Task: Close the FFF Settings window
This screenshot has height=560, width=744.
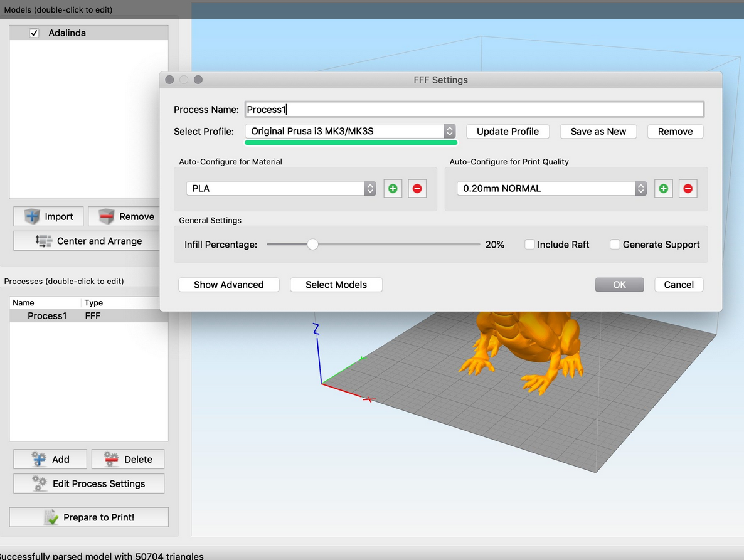Action: pos(169,80)
